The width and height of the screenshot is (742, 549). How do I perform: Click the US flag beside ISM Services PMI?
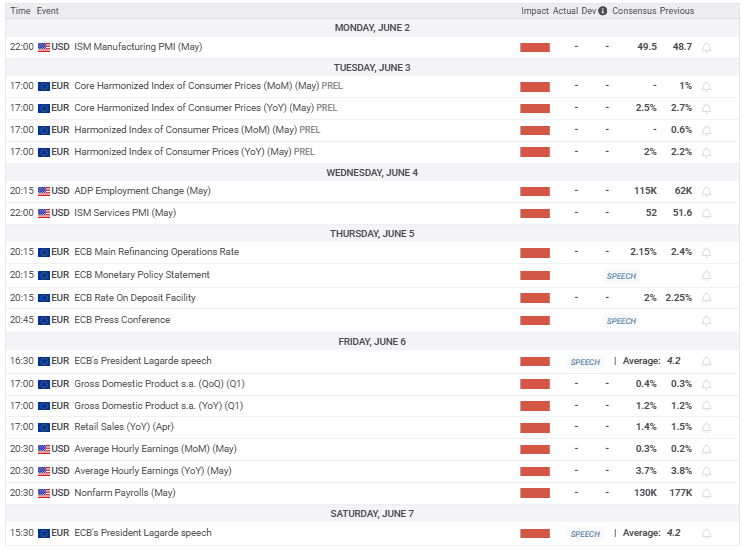[44, 213]
